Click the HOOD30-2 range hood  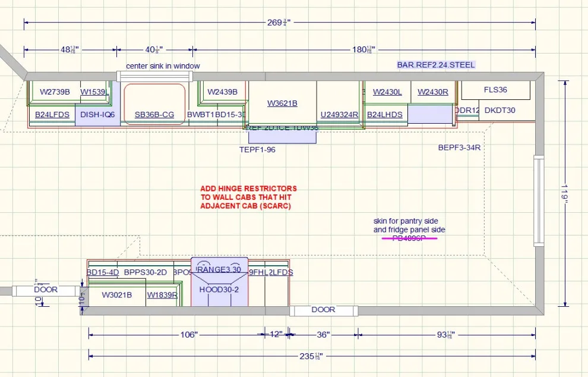tap(219, 290)
